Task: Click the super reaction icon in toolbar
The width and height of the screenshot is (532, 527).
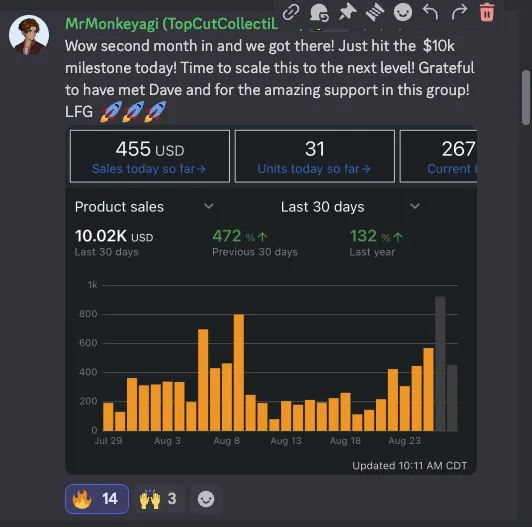Action: coord(319,13)
